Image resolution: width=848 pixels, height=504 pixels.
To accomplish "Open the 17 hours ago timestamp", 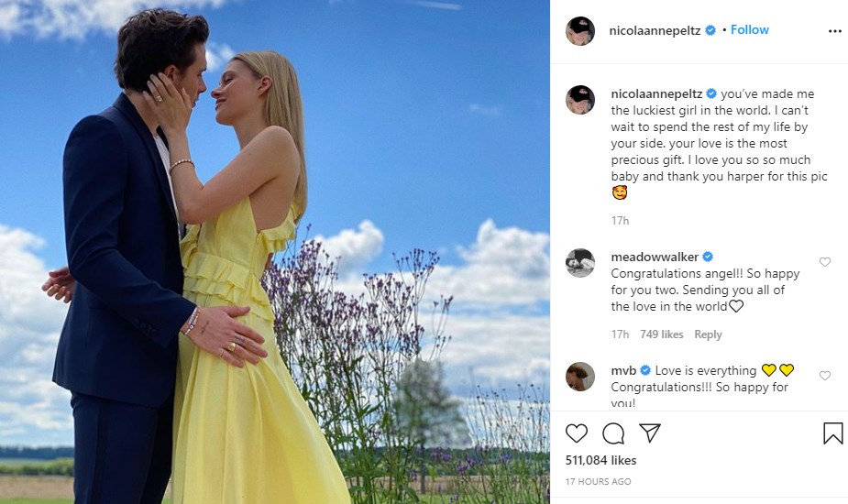I will click(x=598, y=481).
